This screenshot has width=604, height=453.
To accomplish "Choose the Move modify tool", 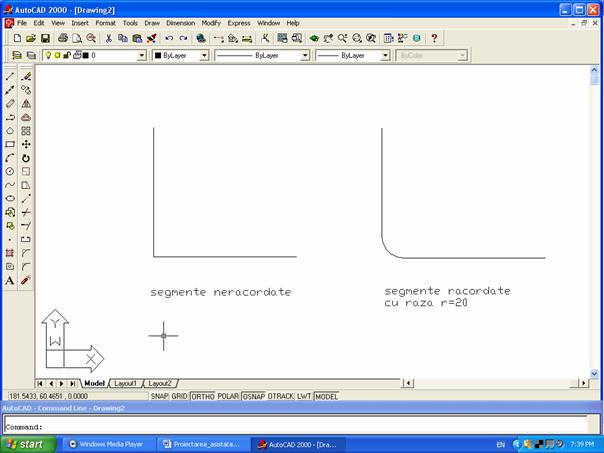I will [x=26, y=144].
